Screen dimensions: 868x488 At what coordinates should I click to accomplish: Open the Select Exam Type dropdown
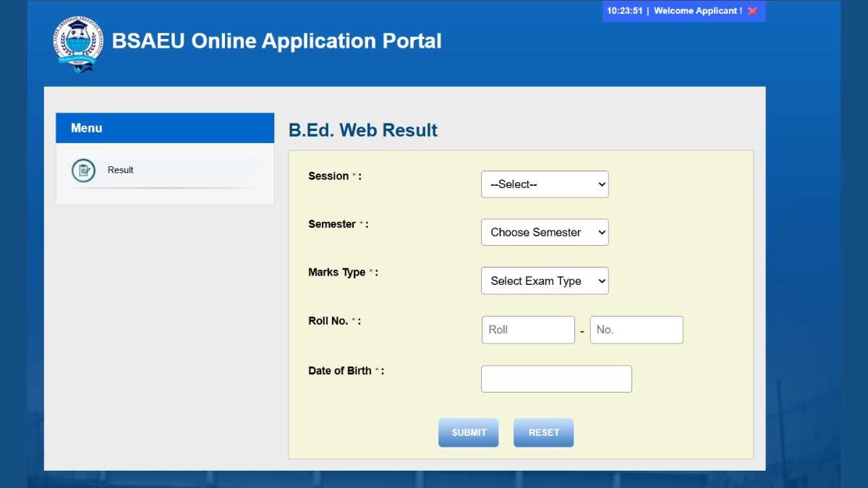pos(544,281)
